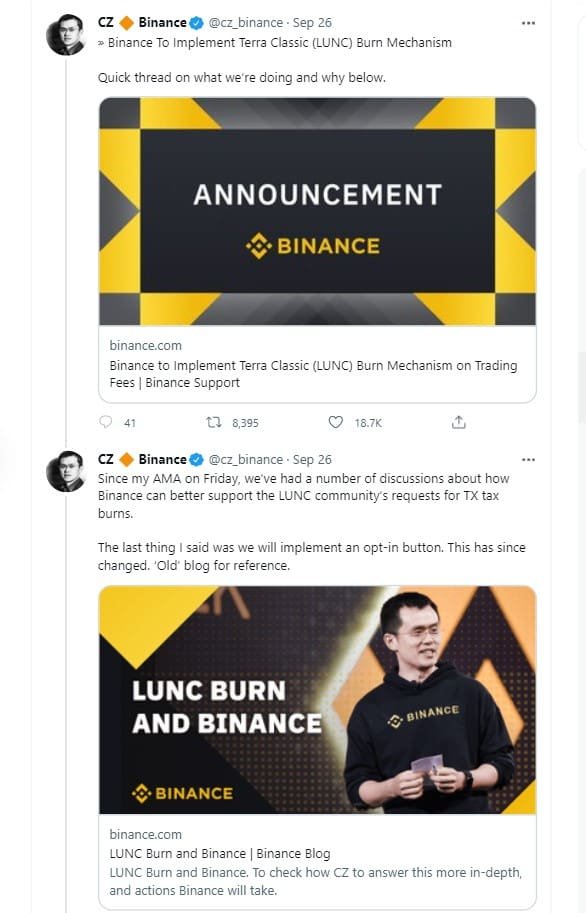Screen dimensions: 586x913
Task: Open the more options menu on the second tweet
Action: coord(528,459)
